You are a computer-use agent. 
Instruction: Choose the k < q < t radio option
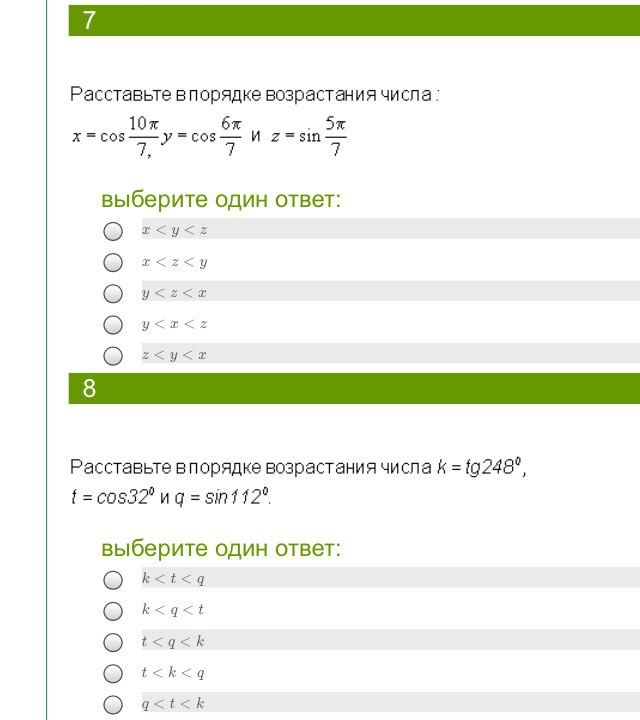[113, 611]
